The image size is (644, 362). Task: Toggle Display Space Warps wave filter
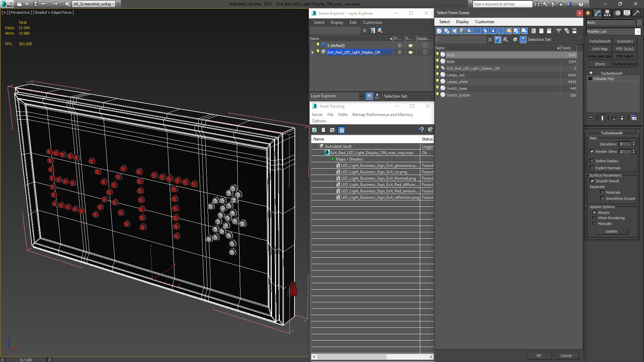tap(478, 31)
